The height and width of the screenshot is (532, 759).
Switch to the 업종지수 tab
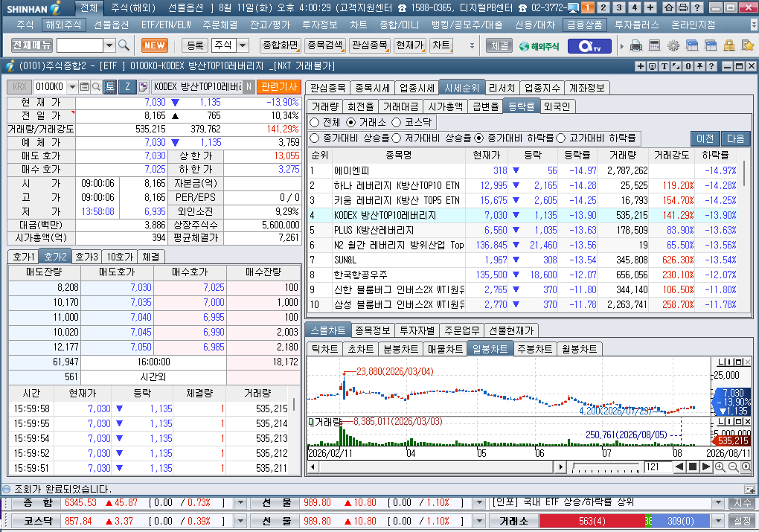tap(542, 88)
